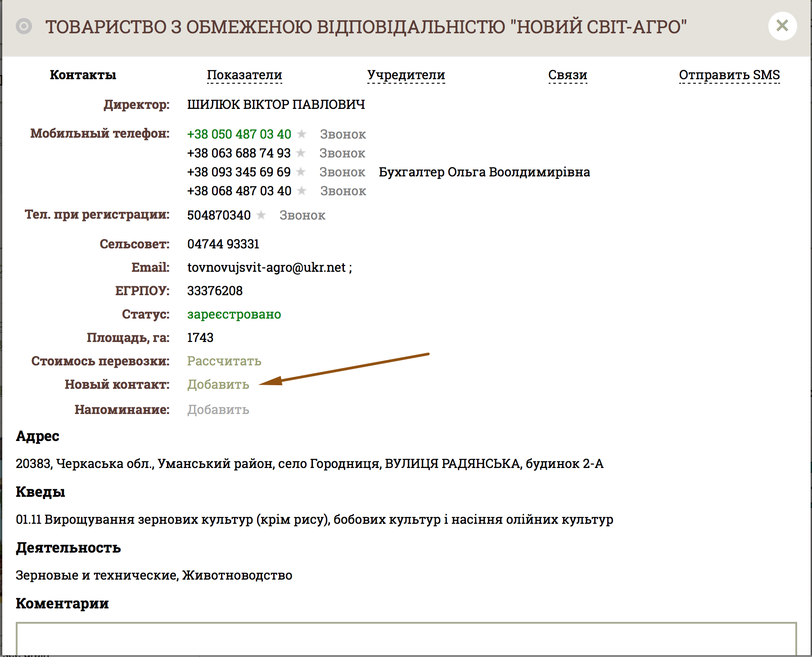Select the Сельсовет number 04744 93331
The width and height of the screenshot is (812, 657).
[223, 244]
